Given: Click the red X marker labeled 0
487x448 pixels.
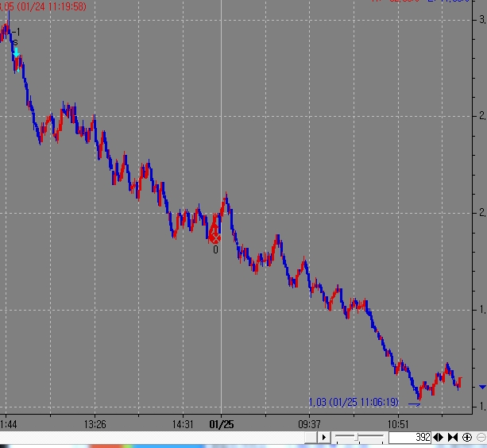Looking at the screenshot, I should tap(215, 238).
